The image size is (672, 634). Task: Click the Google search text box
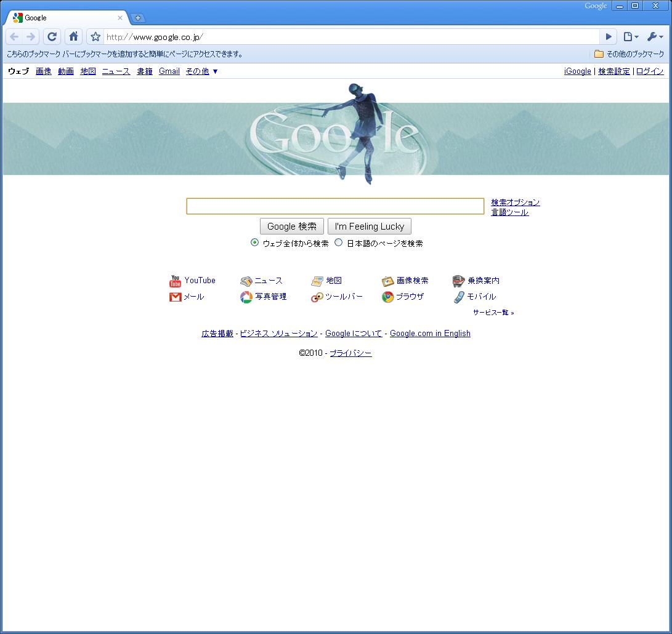[335, 206]
